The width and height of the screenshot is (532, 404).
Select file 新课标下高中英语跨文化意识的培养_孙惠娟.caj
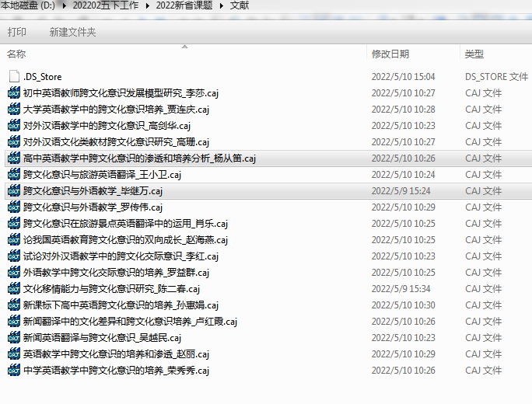point(121,305)
